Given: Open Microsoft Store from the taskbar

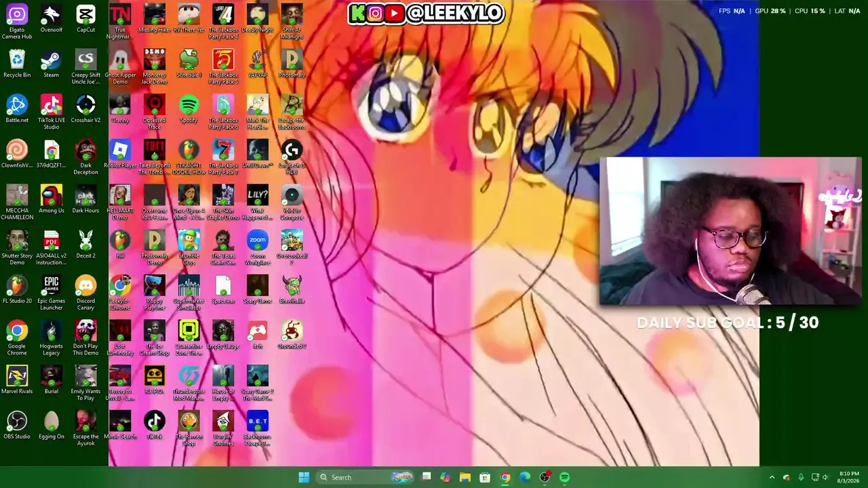Looking at the screenshot, I should 485,477.
